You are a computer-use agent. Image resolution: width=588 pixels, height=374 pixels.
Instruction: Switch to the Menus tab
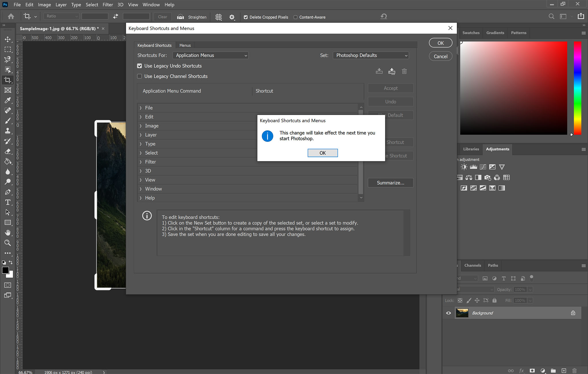point(185,45)
